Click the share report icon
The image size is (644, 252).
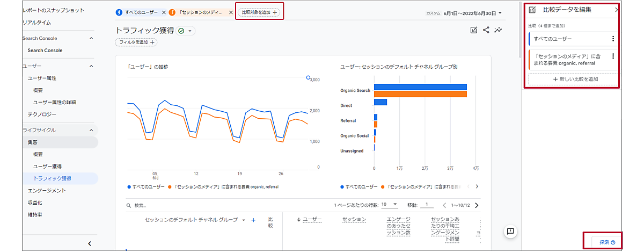486,30
